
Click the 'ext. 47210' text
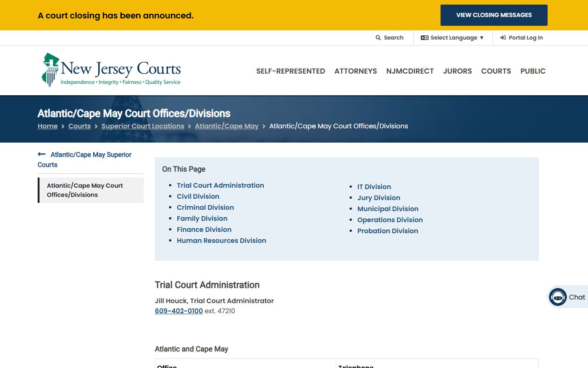coord(220,311)
